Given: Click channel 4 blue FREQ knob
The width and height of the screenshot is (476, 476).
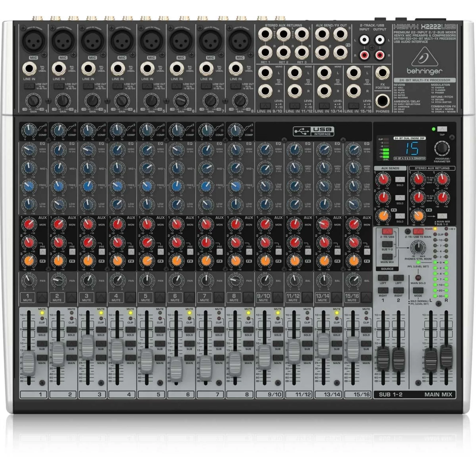Looking at the screenshot, I should pos(118,187).
